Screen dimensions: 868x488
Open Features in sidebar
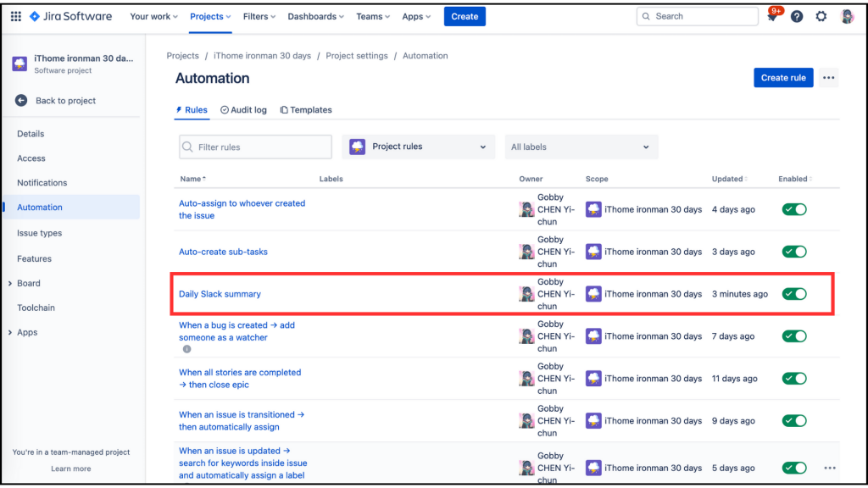[x=34, y=259]
